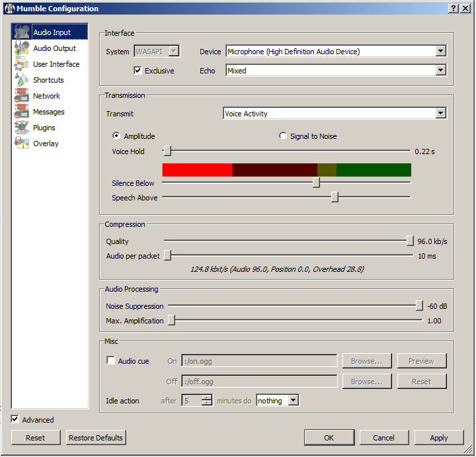476x457 pixels.
Task: Click the Speech Above slider handle
Action: 335,197
